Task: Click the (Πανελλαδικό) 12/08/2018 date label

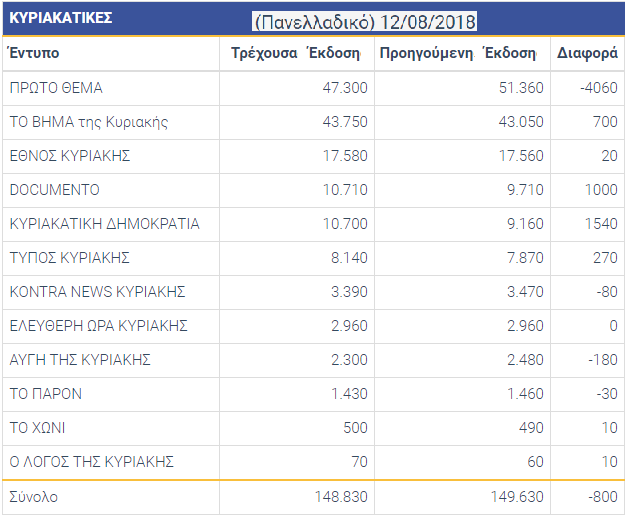Action: tap(364, 21)
